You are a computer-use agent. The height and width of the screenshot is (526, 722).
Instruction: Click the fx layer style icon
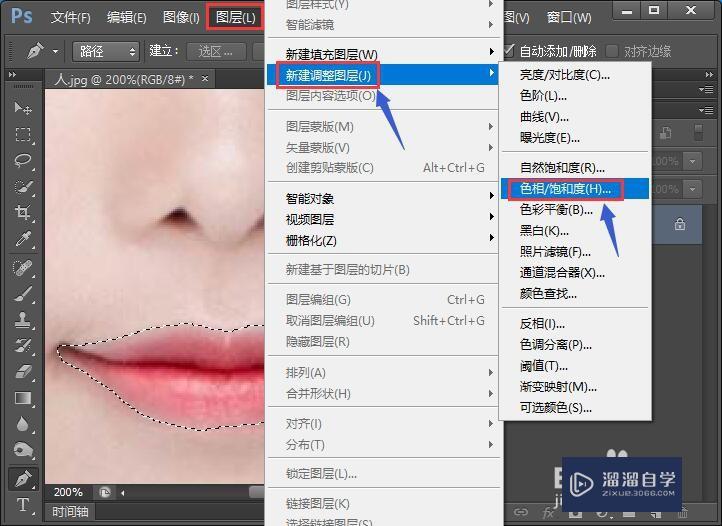pos(548,512)
